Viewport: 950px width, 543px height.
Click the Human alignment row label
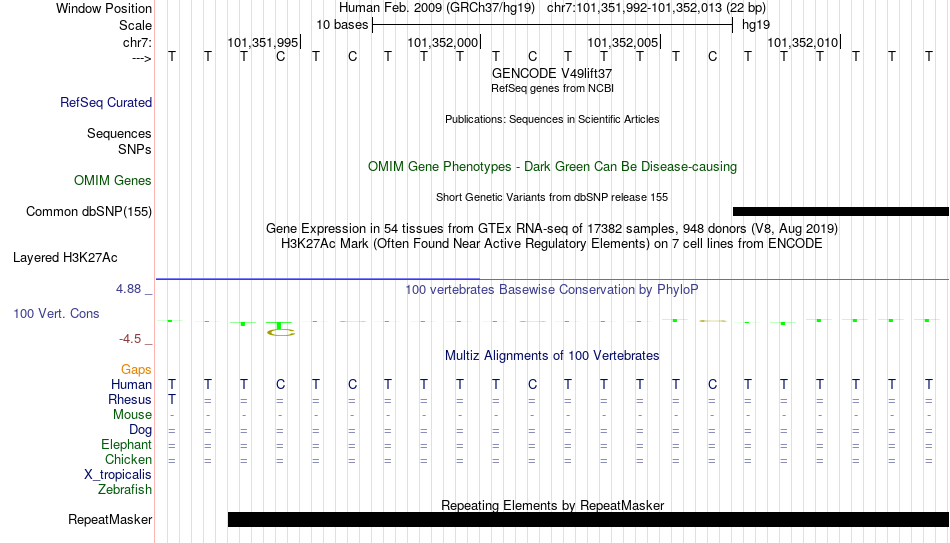tap(131, 385)
